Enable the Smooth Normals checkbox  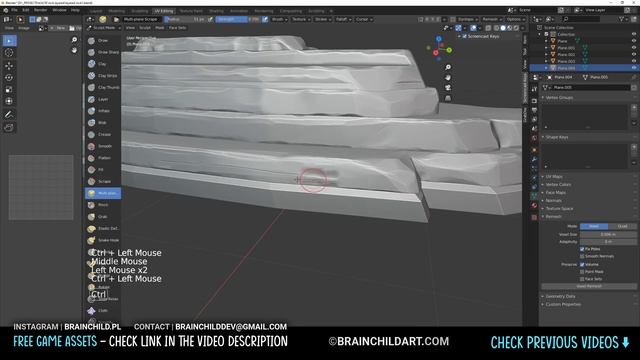tap(582, 256)
